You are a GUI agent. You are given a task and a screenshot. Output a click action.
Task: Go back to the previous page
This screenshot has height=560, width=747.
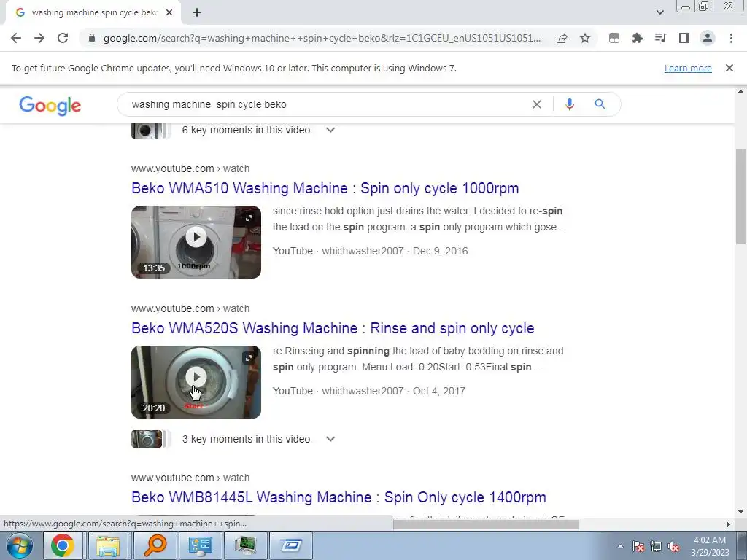click(x=16, y=38)
